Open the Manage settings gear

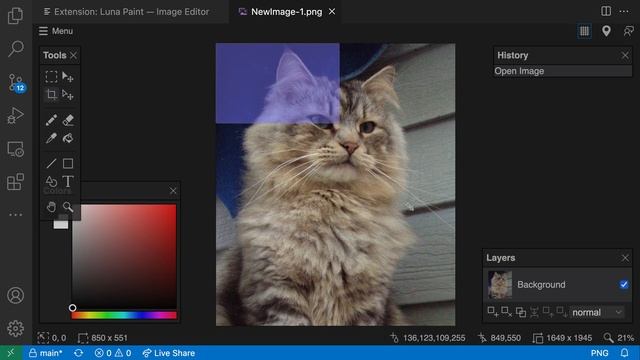16,328
